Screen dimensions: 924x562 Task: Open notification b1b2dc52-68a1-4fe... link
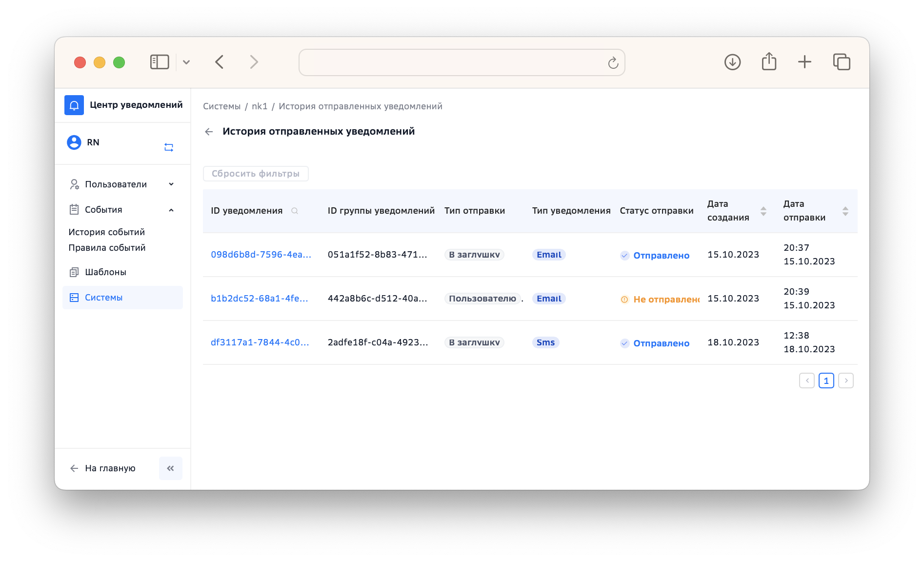(260, 299)
